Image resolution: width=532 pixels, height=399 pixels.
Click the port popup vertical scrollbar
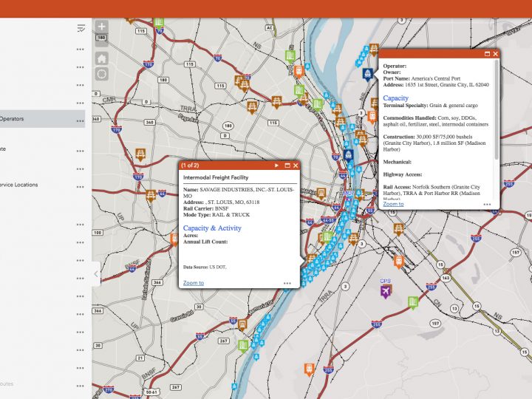pos(497,111)
